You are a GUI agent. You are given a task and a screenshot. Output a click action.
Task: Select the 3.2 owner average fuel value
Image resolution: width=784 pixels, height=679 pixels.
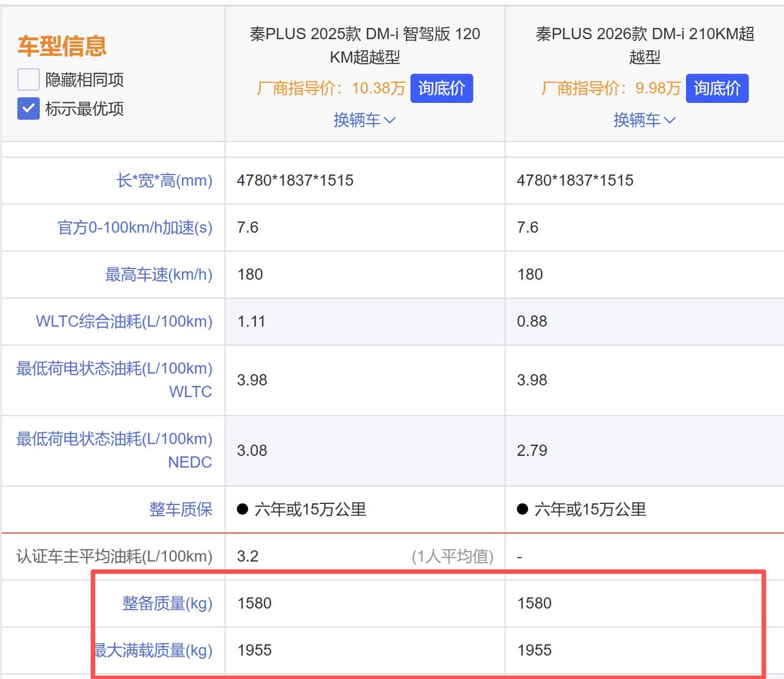point(247,557)
